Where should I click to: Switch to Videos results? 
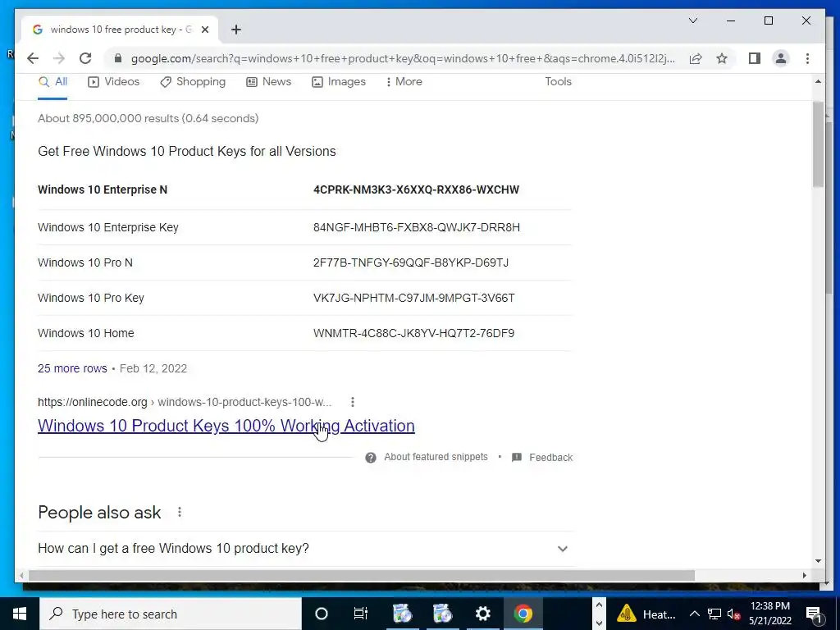click(113, 82)
